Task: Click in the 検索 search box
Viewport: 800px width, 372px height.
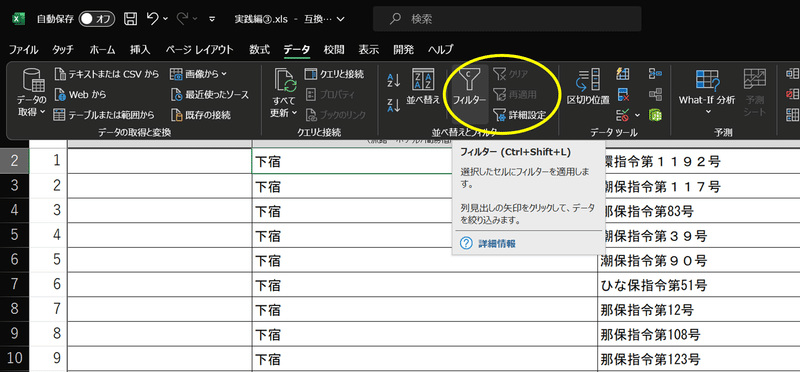Action: point(507,19)
